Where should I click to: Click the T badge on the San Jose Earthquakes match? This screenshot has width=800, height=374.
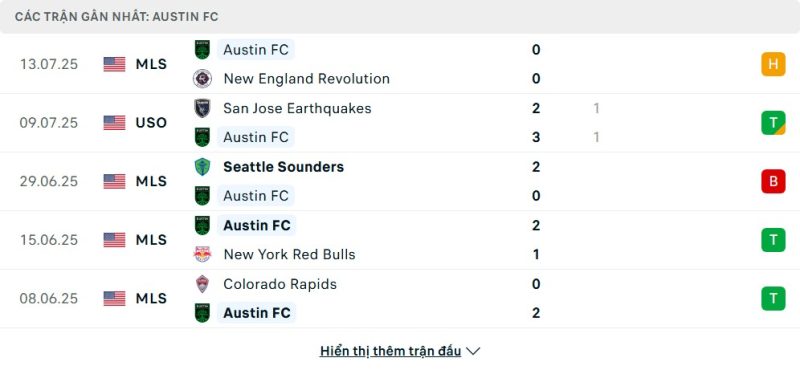click(x=773, y=123)
